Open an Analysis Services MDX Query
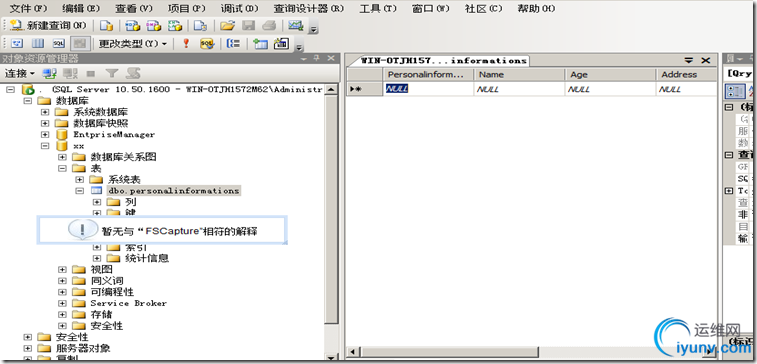Image resolution: width=757 pixels, height=364 pixels. (132, 26)
